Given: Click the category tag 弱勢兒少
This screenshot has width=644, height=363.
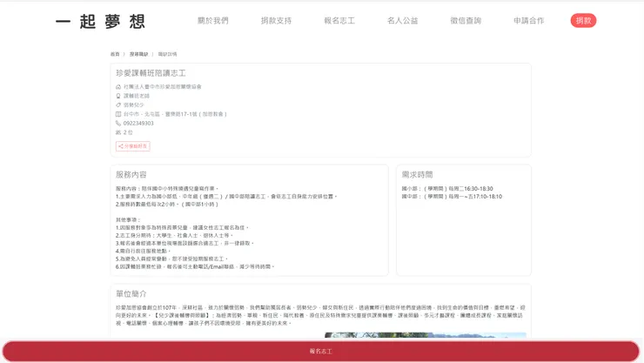Looking at the screenshot, I should (x=134, y=105).
